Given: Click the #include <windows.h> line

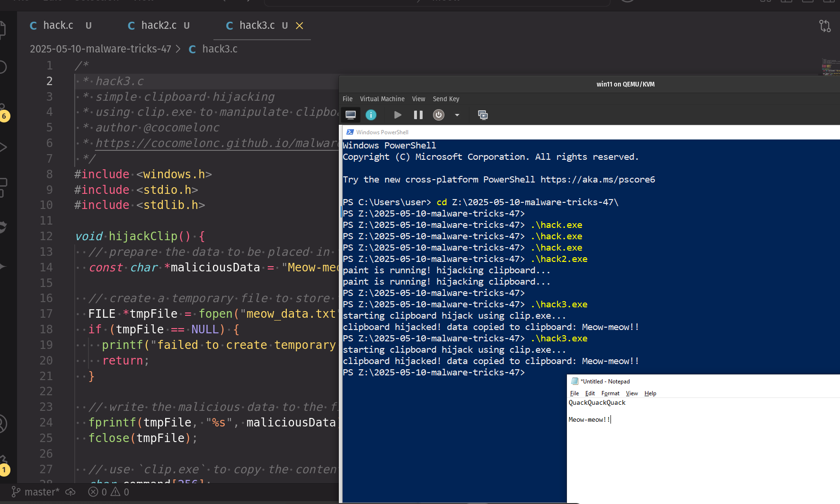Looking at the screenshot, I should pos(143,174).
